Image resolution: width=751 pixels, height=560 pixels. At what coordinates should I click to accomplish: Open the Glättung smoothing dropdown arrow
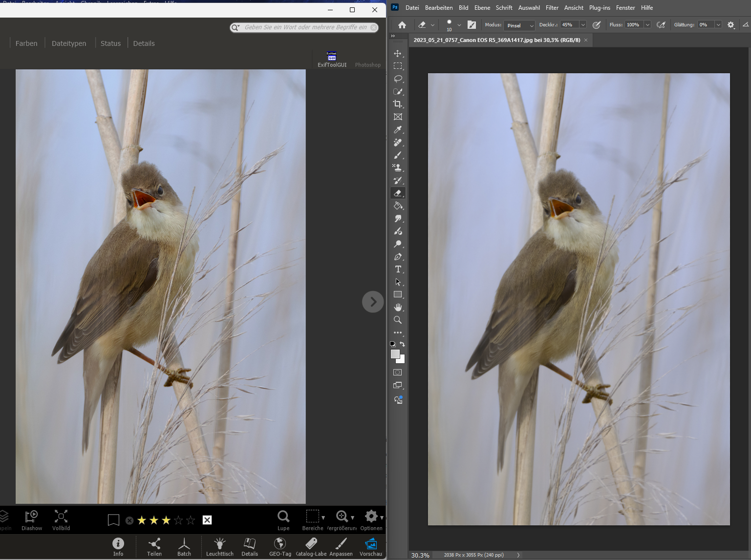coord(718,25)
